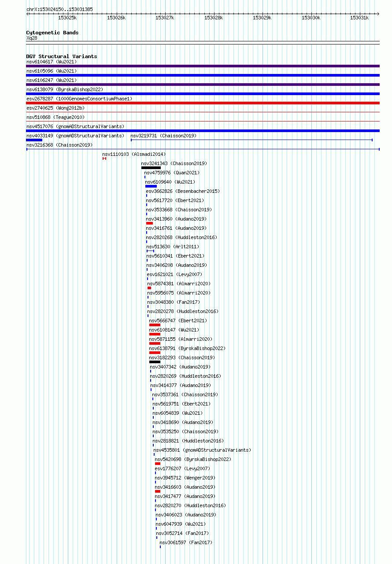Viewport: 392px width, 564px height.
Task: Open variant nsv5874381 (Almarri2020)
Action: [x=179, y=284]
